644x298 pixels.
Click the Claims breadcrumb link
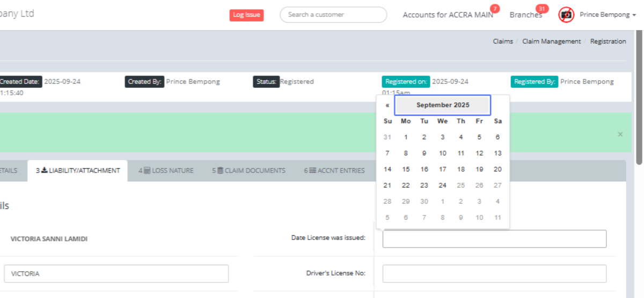(502, 41)
